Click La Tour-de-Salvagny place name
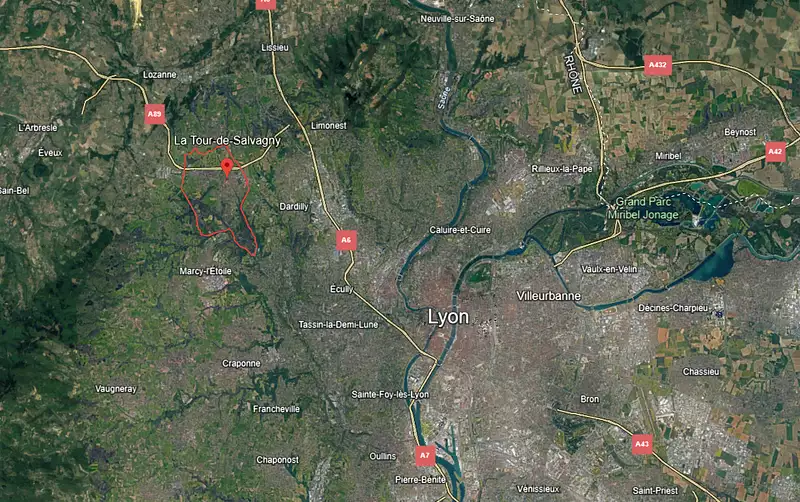Viewport: 800px width, 502px height. click(228, 140)
